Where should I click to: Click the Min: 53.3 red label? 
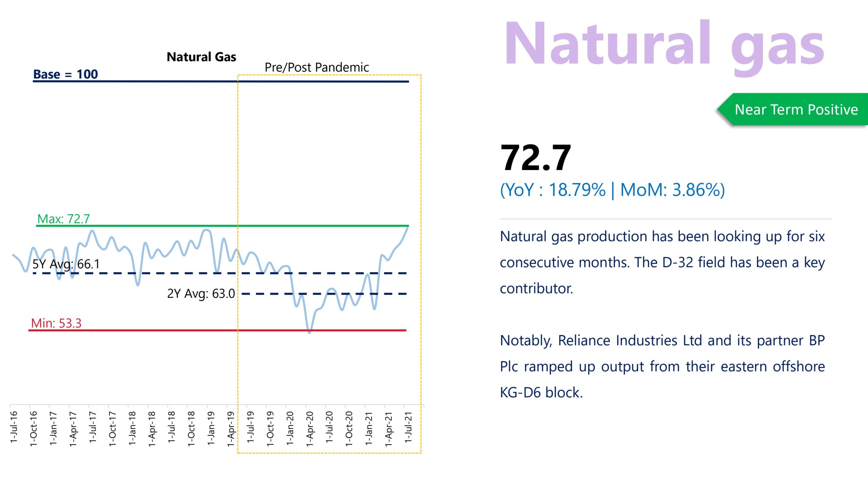pyautogui.click(x=56, y=323)
